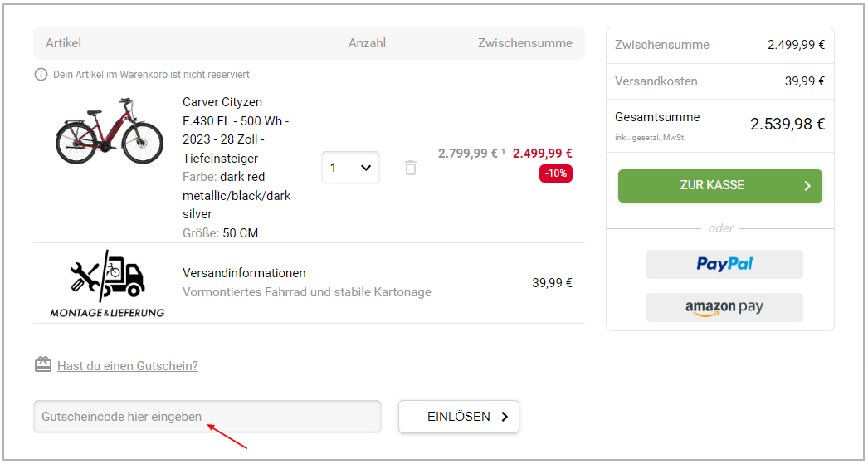Click the 'inkl. gesetzl. MwSt' note

click(649, 137)
